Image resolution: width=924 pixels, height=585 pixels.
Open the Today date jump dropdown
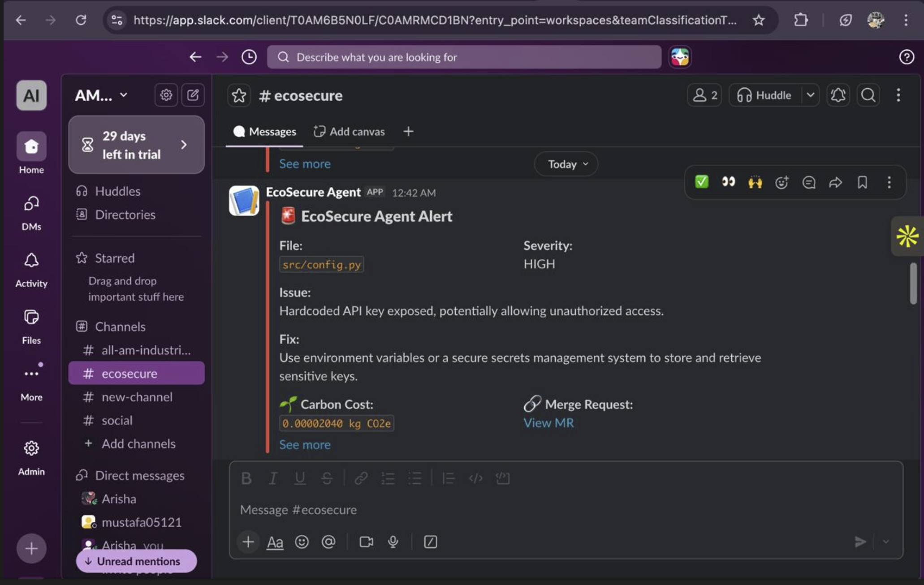click(566, 164)
